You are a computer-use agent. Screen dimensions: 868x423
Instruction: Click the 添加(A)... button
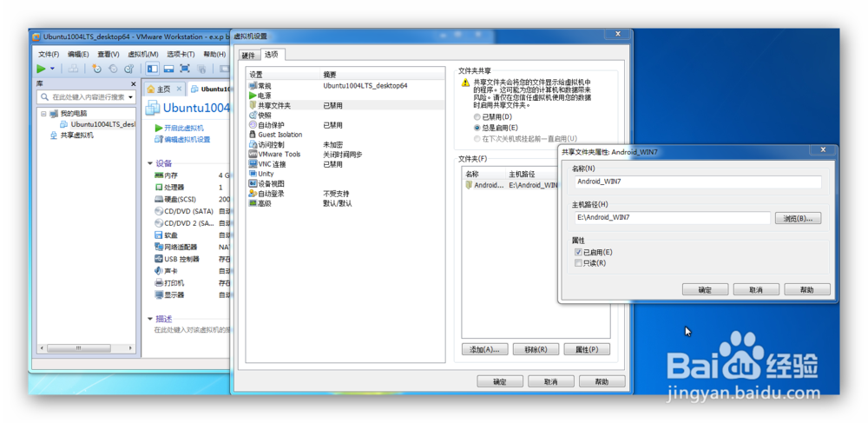484,349
